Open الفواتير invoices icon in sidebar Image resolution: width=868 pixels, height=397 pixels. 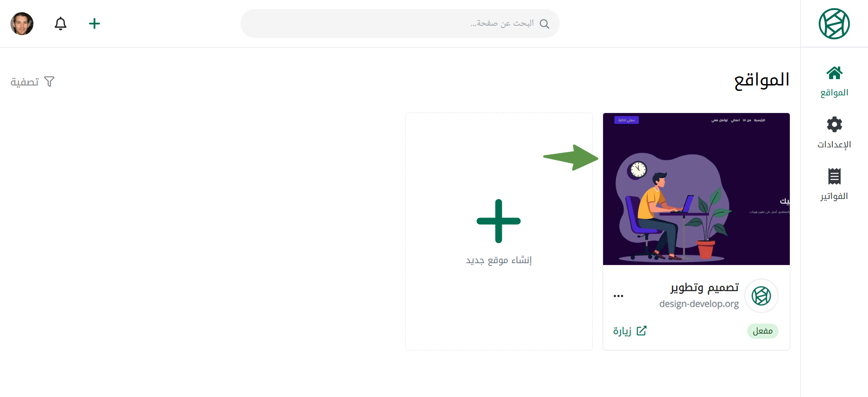click(x=834, y=176)
